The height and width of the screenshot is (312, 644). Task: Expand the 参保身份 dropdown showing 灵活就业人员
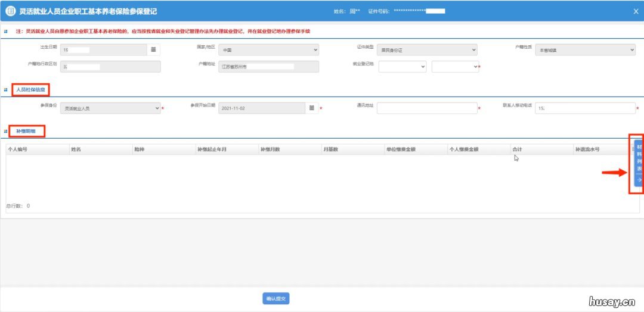[x=110, y=108]
